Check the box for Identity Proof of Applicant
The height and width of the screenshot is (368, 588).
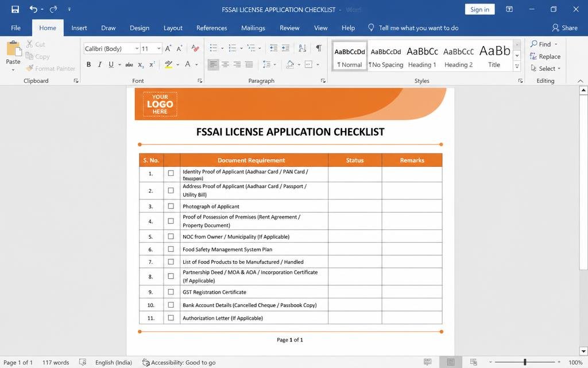[x=171, y=173]
